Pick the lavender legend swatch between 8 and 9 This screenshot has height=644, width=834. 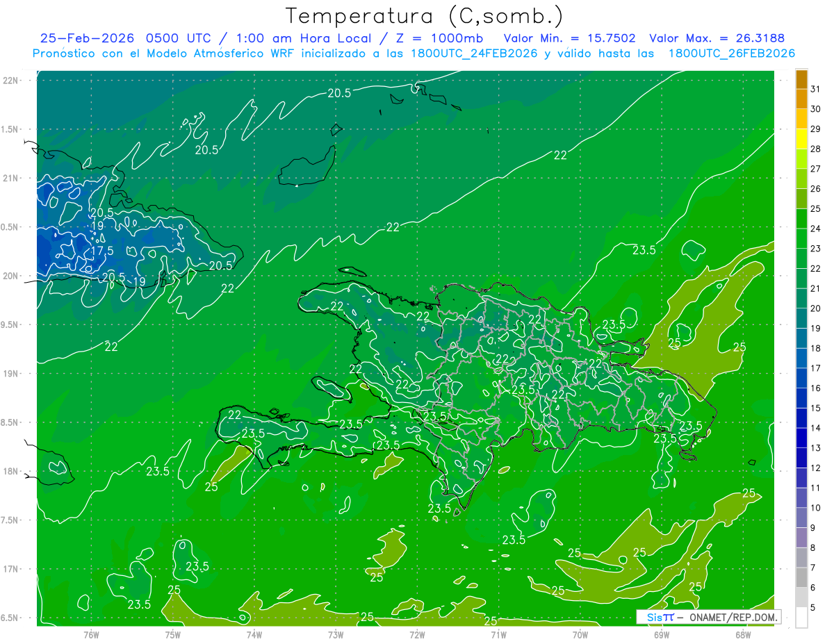801,538
